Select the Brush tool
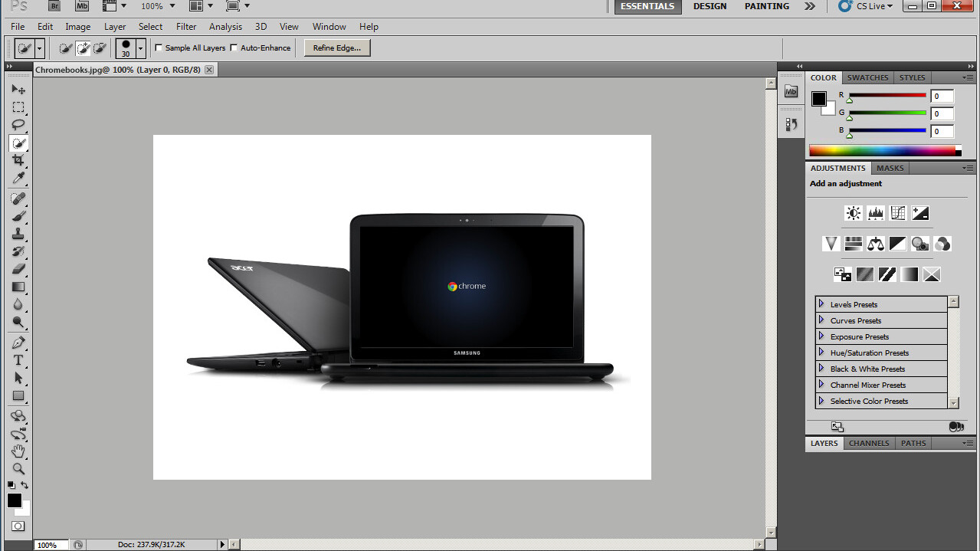The image size is (980, 551). [x=18, y=217]
